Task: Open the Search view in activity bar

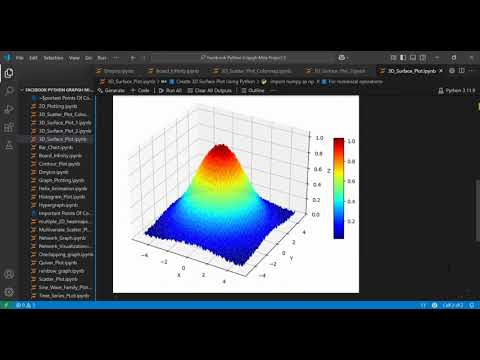Action: (x=9, y=91)
